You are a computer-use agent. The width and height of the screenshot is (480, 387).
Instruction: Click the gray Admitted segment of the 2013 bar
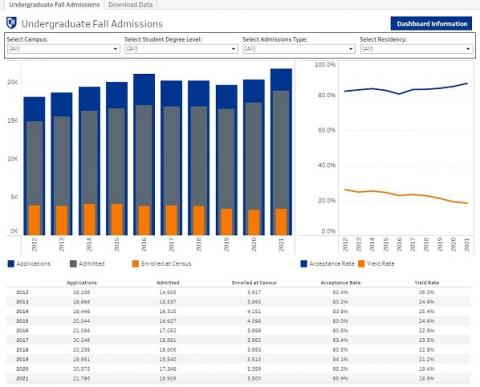tap(62, 161)
